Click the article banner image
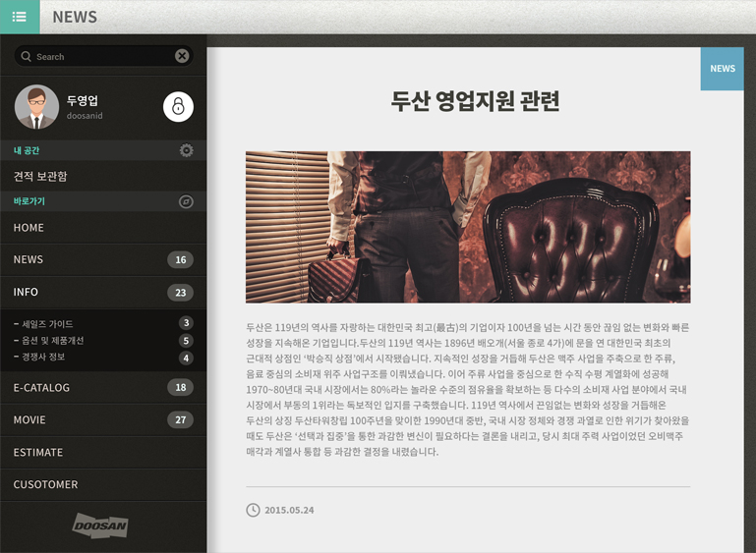Screen dimensions: 756x553 pos(468,227)
